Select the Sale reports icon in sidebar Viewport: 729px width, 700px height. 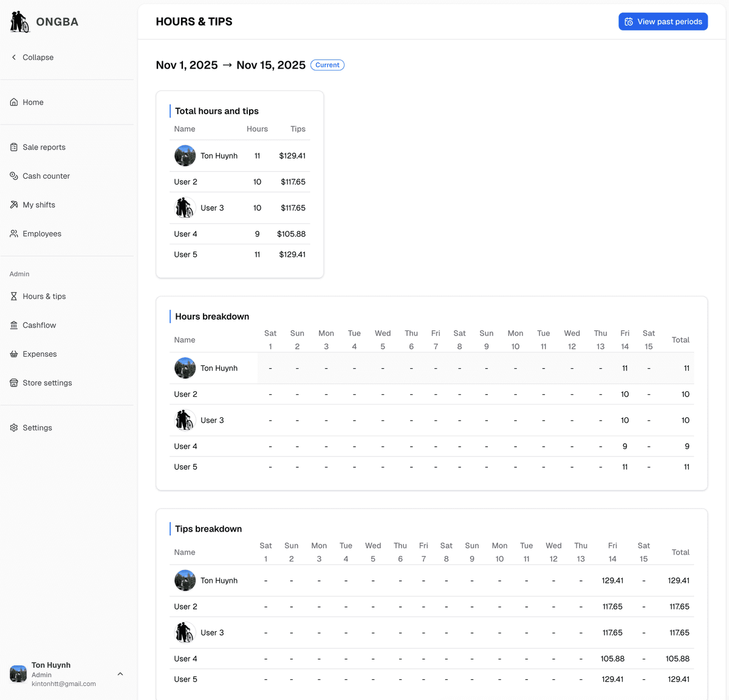point(13,146)
